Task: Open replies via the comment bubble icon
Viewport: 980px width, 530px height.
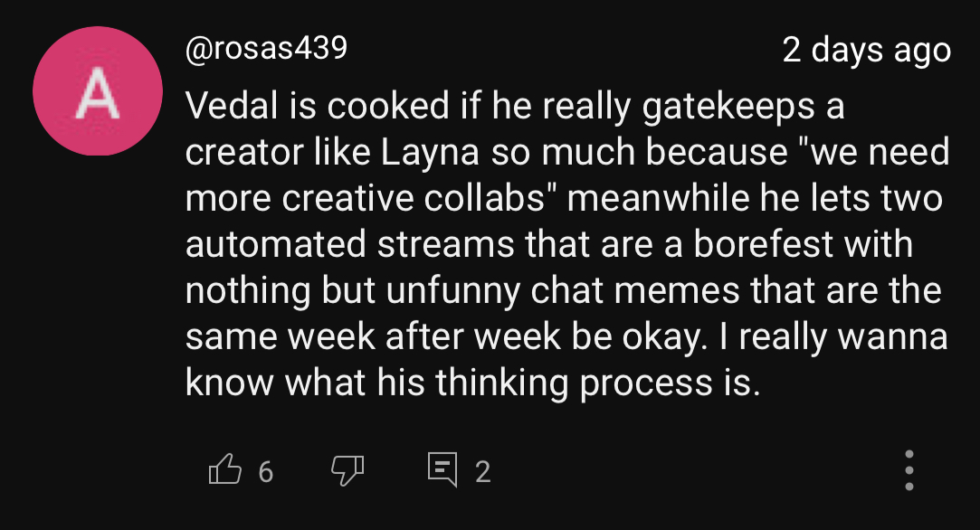Action: tap(443, 470)
